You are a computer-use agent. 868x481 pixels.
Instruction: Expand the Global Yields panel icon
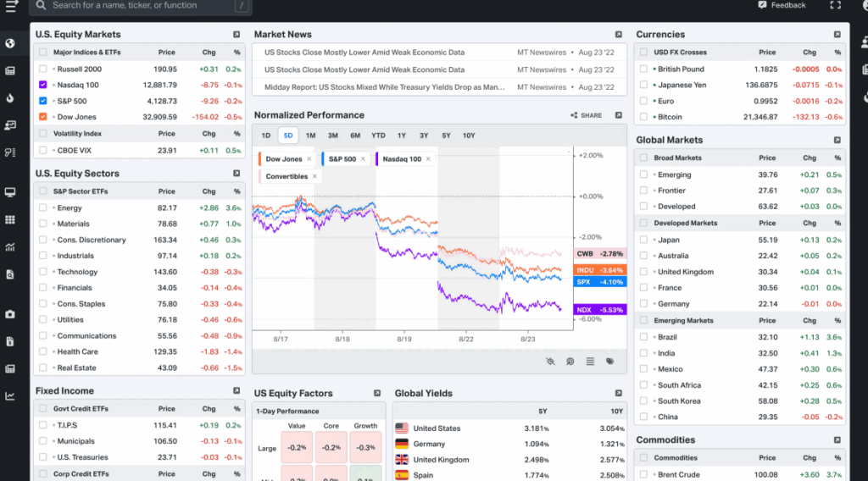[x=618, y=393]
